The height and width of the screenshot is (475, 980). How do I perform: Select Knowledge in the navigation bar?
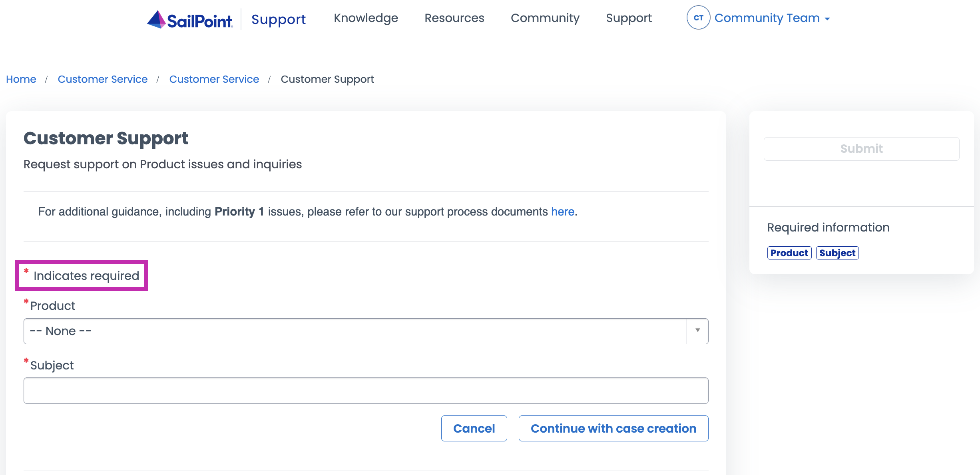tap(366, 18)
